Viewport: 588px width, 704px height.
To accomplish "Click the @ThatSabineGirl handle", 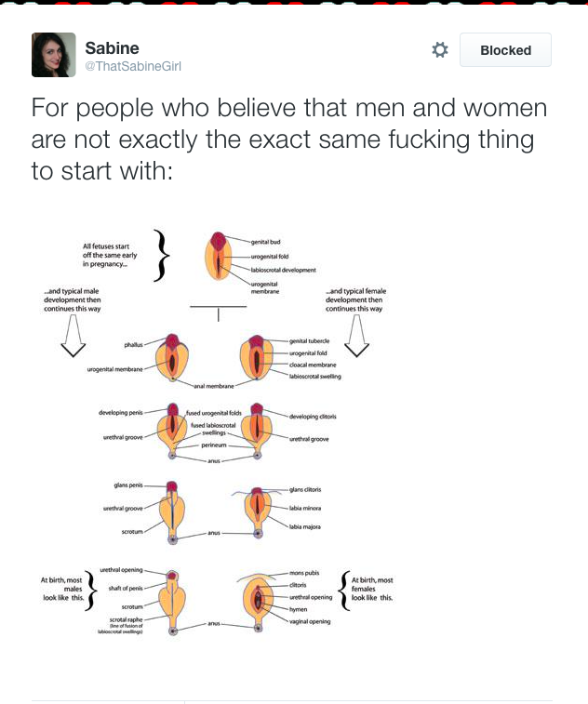I will click(133, 66).
